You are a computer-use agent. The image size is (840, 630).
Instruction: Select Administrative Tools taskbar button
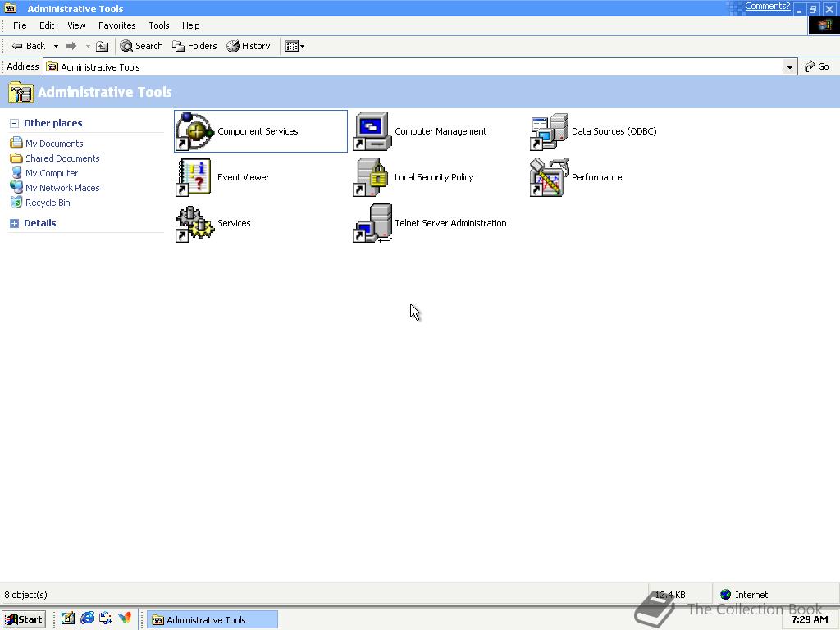[212, 620]
